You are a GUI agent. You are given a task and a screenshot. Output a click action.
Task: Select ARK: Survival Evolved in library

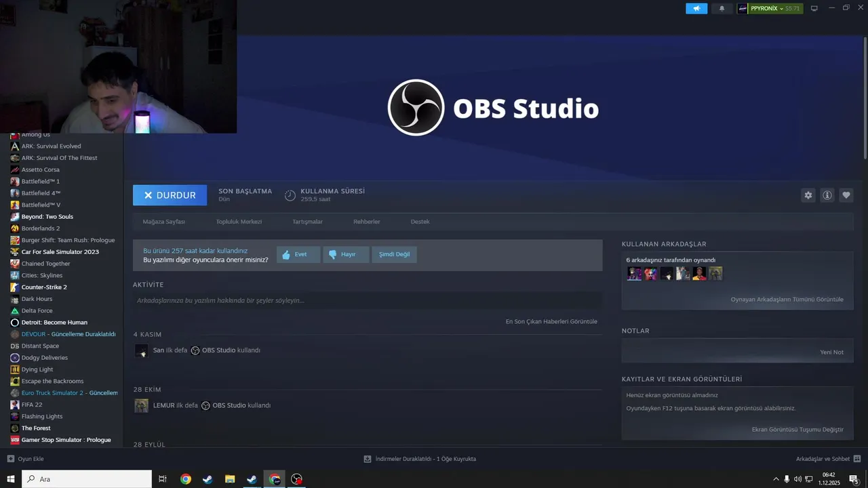tap(51, 146)
